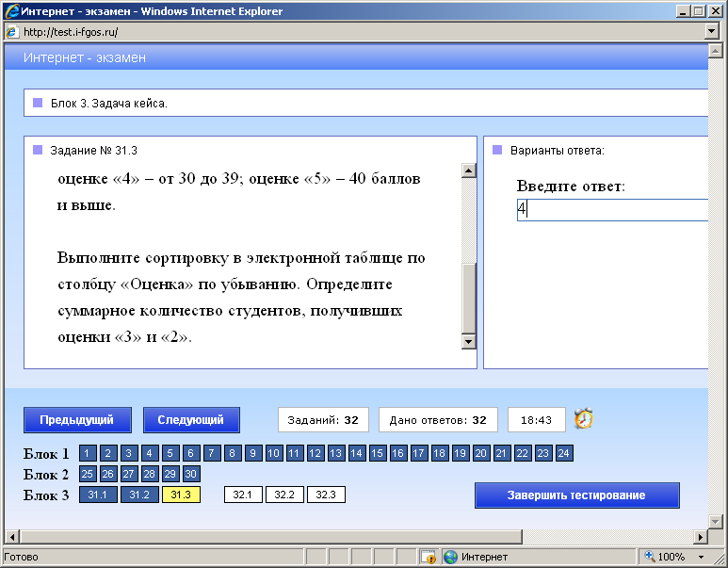728x568 pixels.
Task: Open question 29 in Блок 2
Action: pos(170,474)
